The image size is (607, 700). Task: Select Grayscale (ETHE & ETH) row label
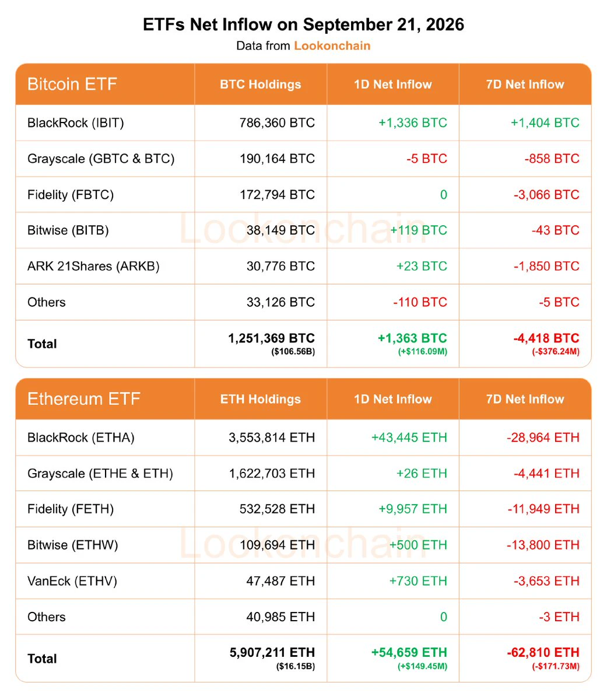(x=100, y=474)
